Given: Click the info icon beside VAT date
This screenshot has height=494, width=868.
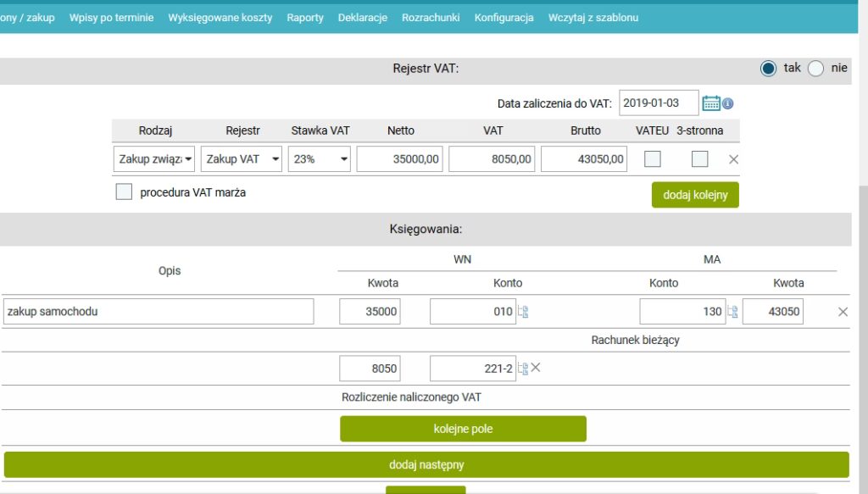Looking at the screenshot, I should coord(728,103).
